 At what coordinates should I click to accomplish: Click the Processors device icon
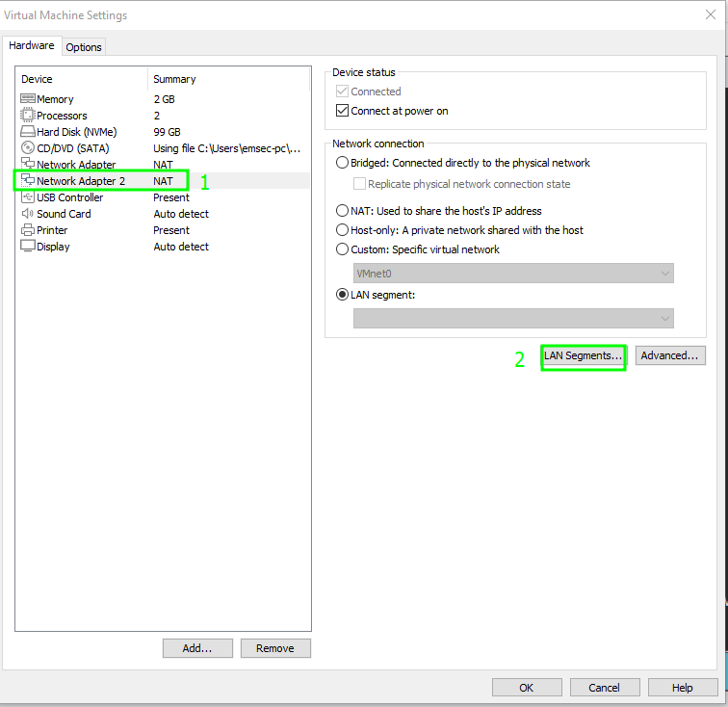pyautogui.click(x=28, y=116)
